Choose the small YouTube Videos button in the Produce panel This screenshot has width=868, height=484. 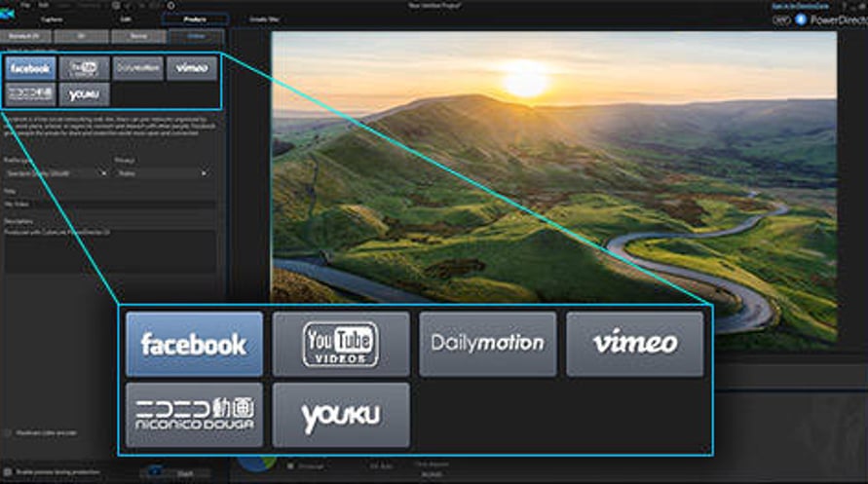tap(84, 68)
